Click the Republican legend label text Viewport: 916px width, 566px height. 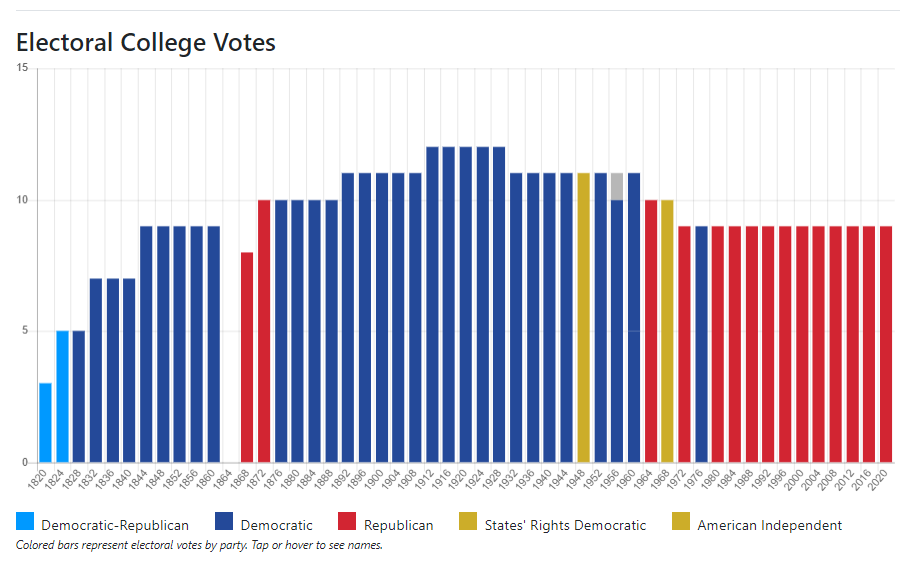pyautogui.click(x=398, y=525)
